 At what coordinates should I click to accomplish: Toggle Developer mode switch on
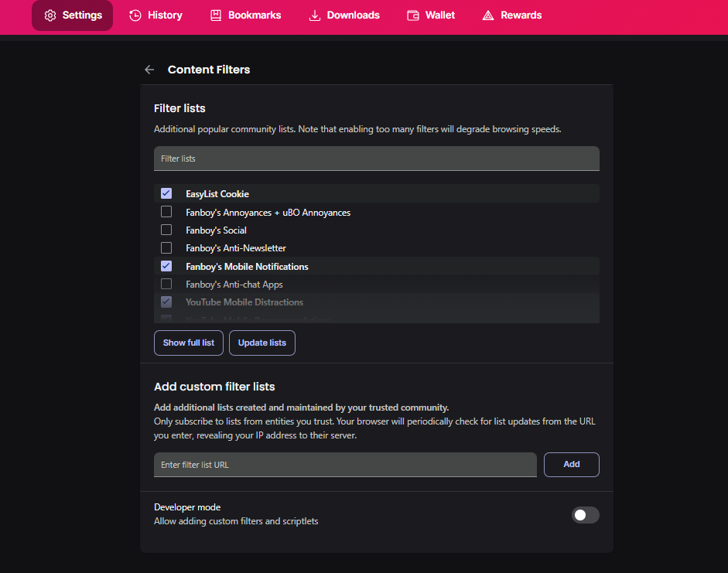tap(585, 514)
